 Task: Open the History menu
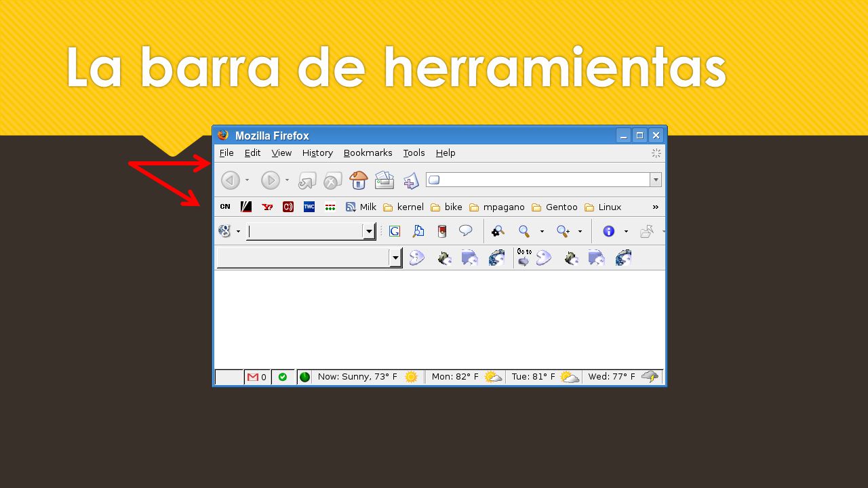coord(317,153)
